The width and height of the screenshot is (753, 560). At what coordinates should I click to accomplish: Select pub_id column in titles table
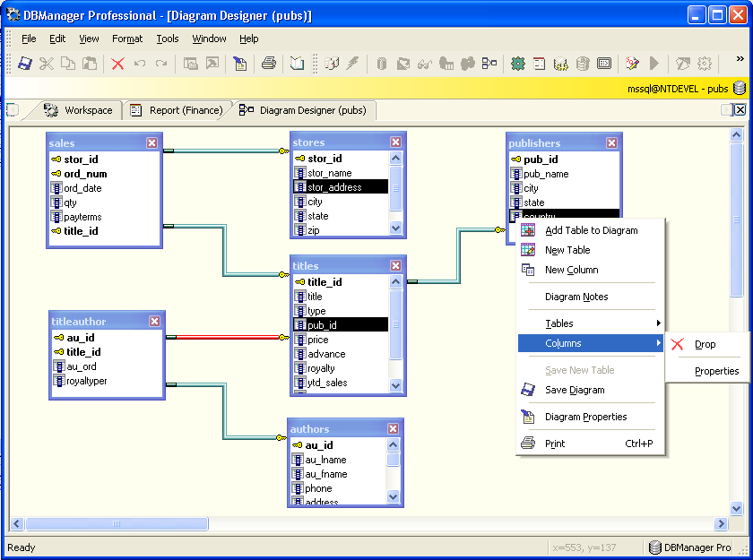coord(341,325)
